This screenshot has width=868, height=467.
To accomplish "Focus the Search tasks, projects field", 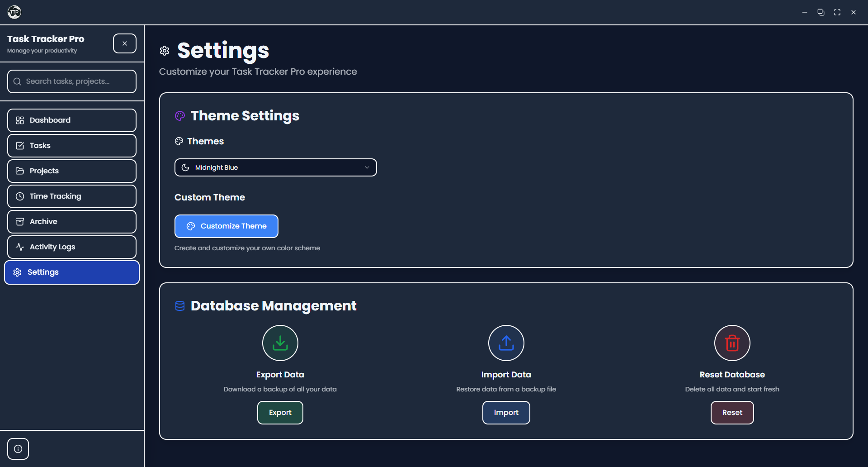I will point(72,81).
